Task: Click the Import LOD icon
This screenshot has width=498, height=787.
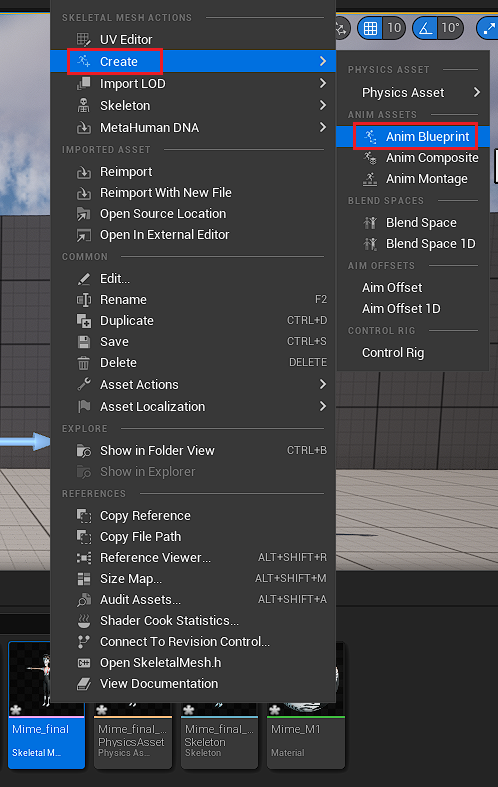Action: [83, 83]
